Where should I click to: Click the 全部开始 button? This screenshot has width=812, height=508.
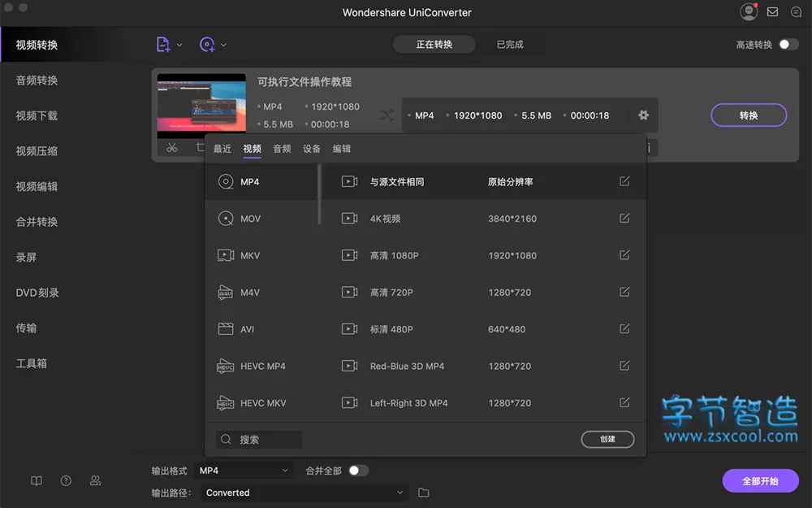tap(760, 481)
